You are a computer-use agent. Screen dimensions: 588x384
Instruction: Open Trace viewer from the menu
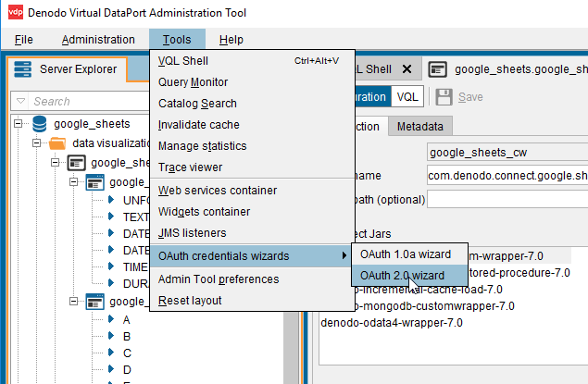coord(252,167)
